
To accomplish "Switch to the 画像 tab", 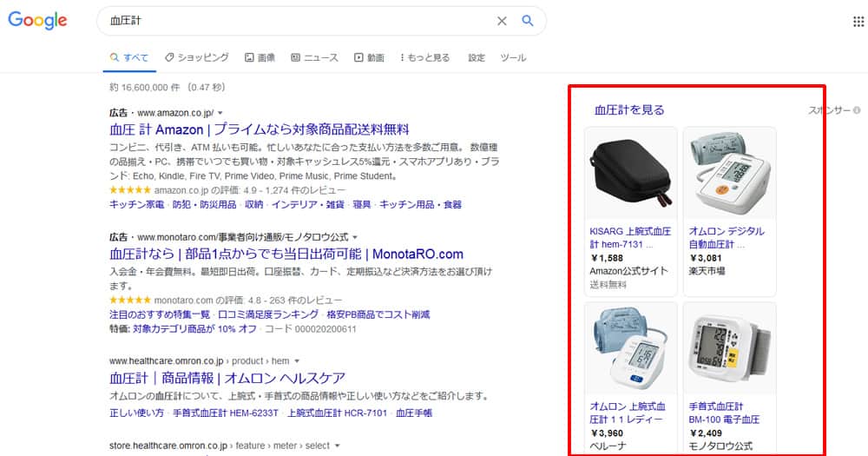I will (260, 57).
